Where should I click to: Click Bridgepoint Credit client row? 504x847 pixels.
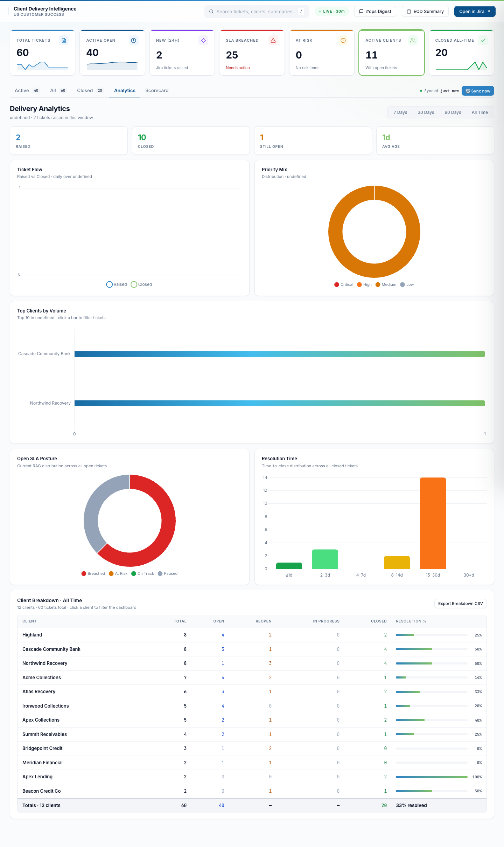click(x=252, y=749)
